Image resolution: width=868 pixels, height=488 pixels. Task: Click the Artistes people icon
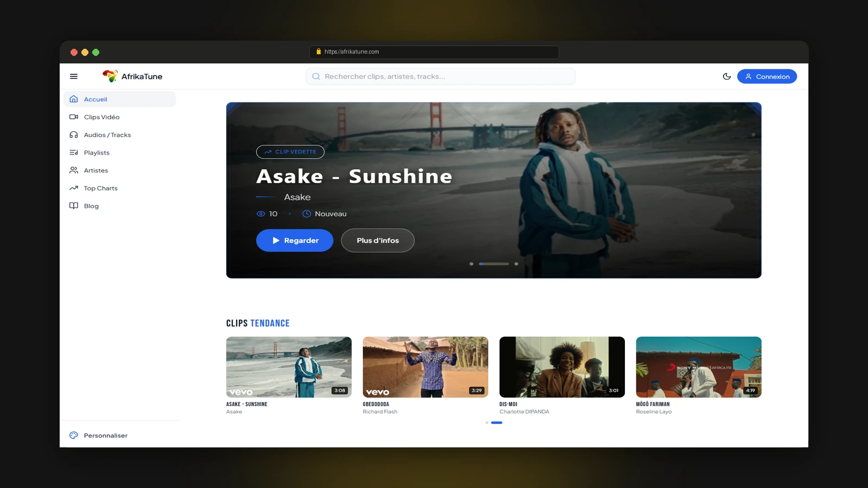74,170
